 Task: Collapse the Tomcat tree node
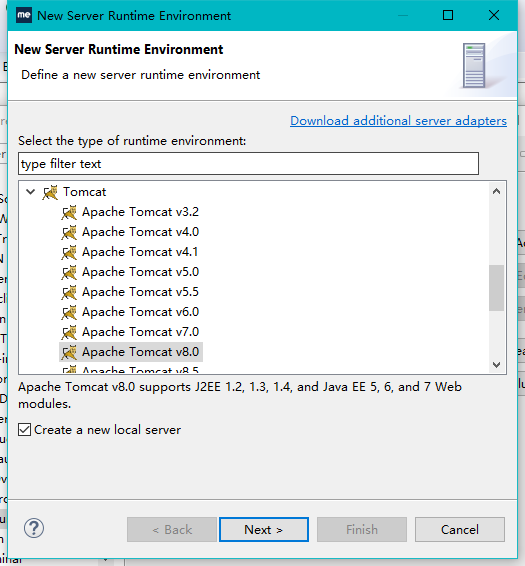(x=31, y=192)
